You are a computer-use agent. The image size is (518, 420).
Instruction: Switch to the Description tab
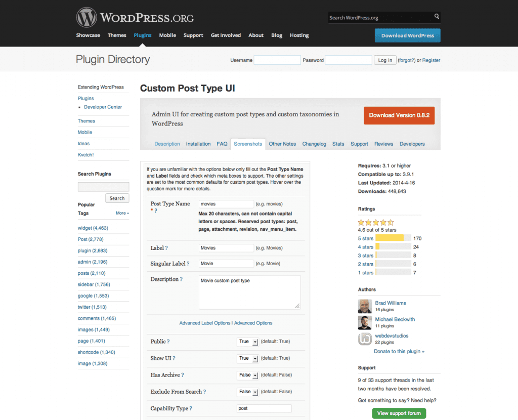click(x=167, y=144)
